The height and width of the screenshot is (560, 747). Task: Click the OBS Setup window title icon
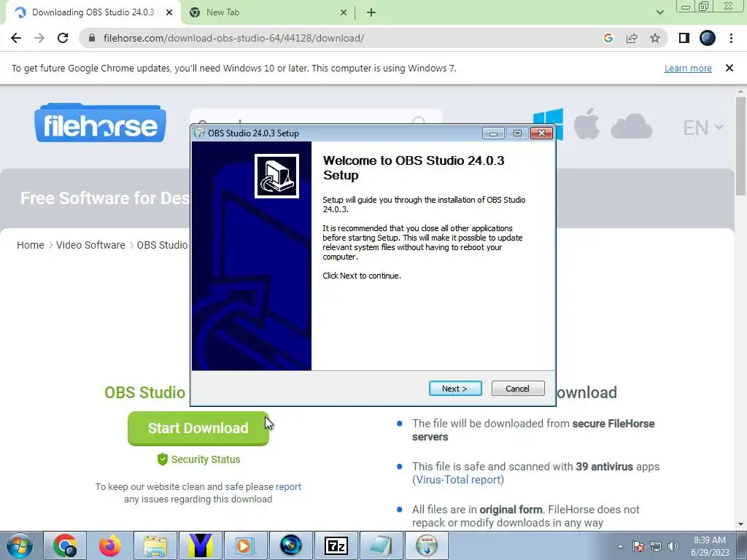[x=200, y=133]
